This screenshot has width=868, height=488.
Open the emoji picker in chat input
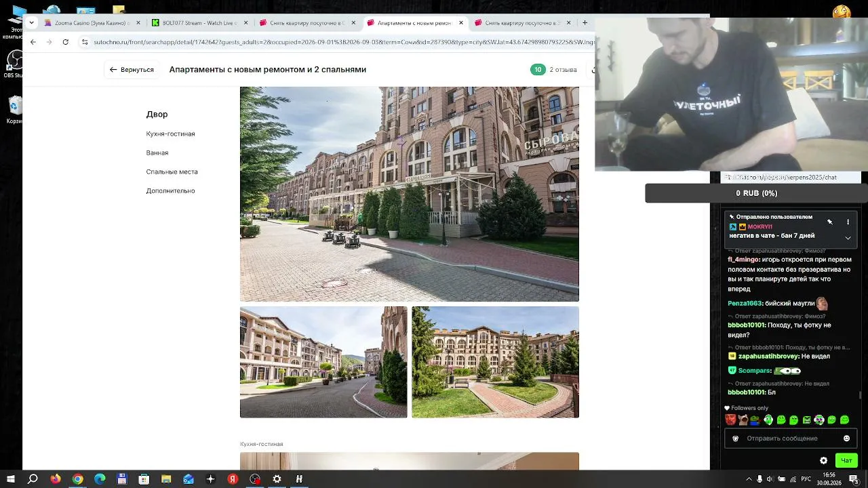click(846, 439)
